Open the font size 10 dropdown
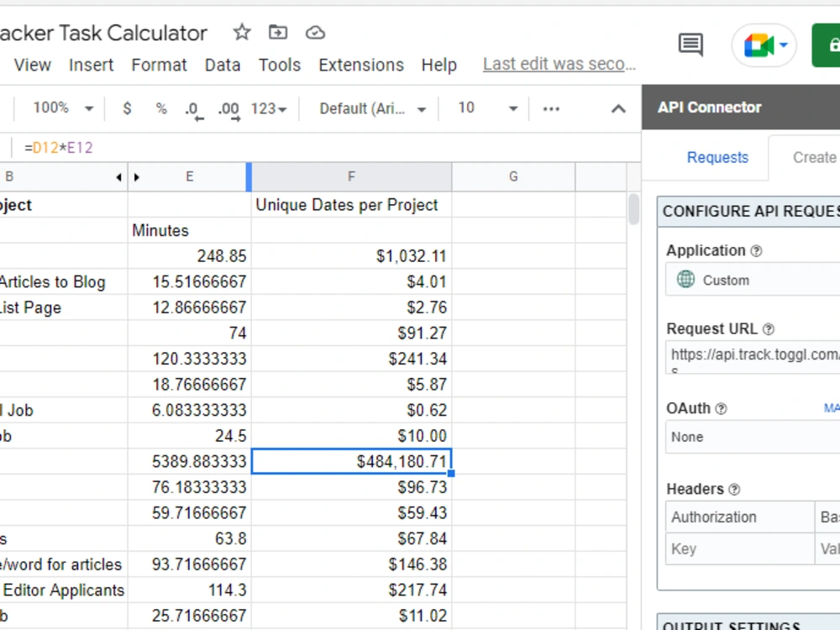Image resolution: width=840 pixels, height=630 pixels. (x=487, y=108)
